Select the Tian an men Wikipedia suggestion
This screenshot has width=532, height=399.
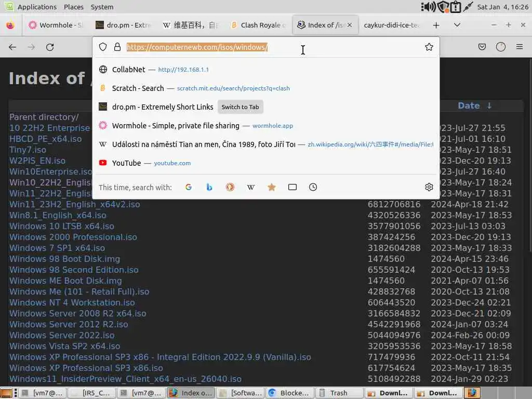coord(266,144)
